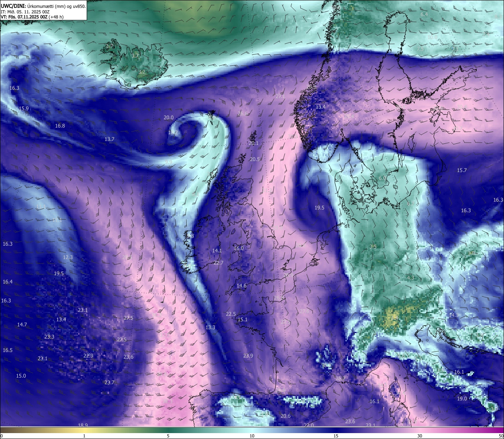Image resolution: width=504 pixels, height=439 pixels.
Task: Click the map value label "3.5" over Germany
Action: click(373, 247)
